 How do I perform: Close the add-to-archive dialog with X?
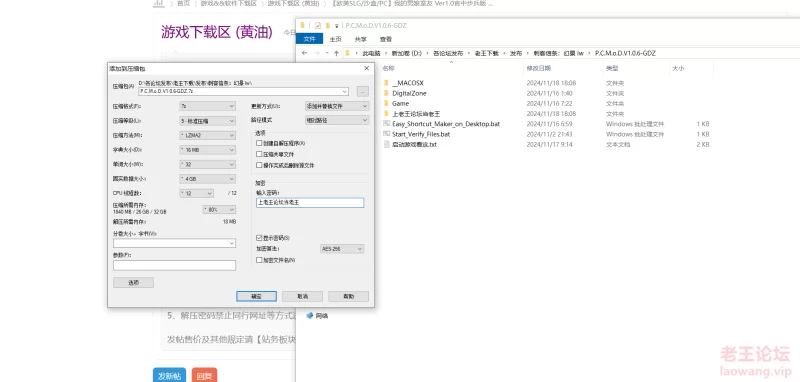366,68
